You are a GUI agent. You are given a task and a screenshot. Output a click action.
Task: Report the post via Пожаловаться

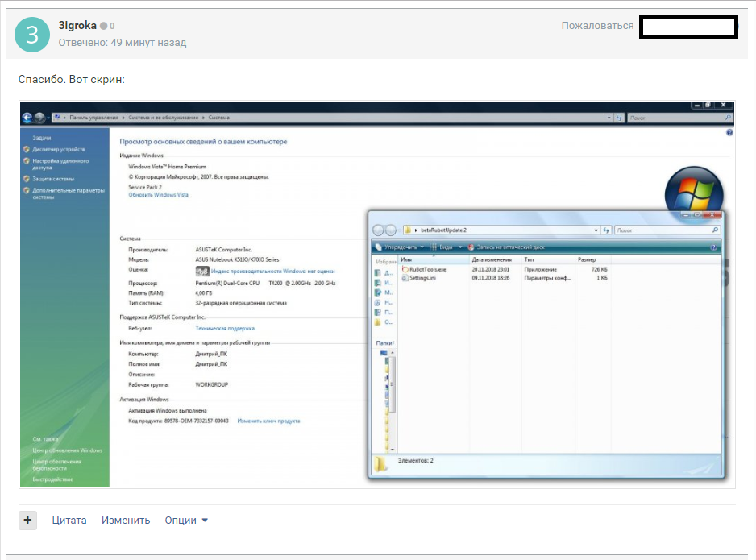pos(597,26)
